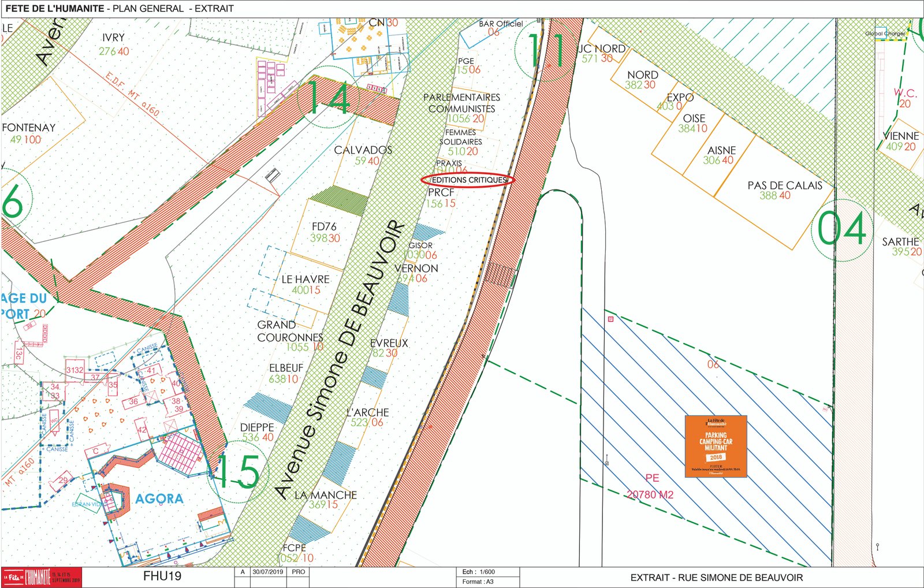Image resolution: width=924 pixels, height=588 pixels.
Task: Select the green zone 15 circle marker
Action: pos(238,471)
